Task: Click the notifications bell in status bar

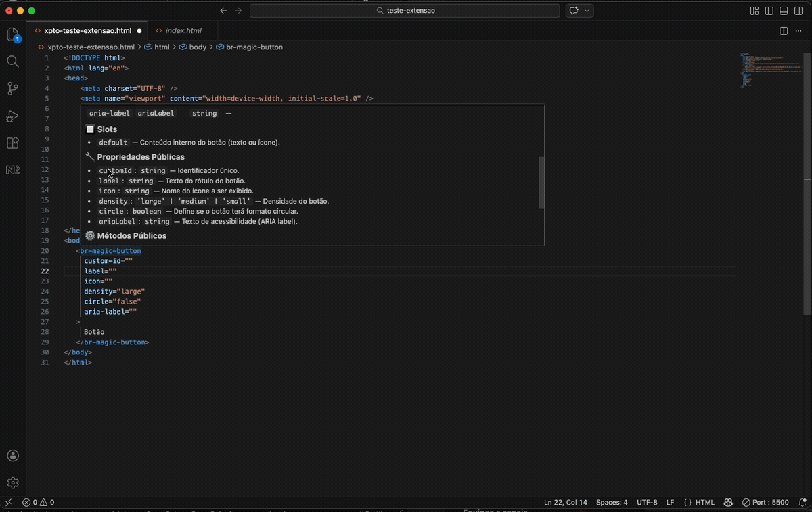Action: click(x=803, y=503)
